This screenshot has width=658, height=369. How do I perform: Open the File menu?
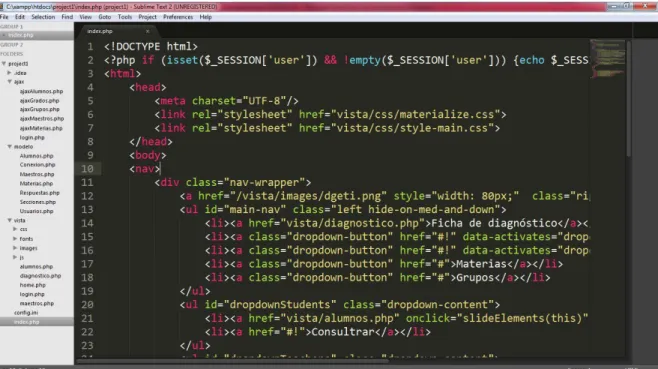(4, 17)
